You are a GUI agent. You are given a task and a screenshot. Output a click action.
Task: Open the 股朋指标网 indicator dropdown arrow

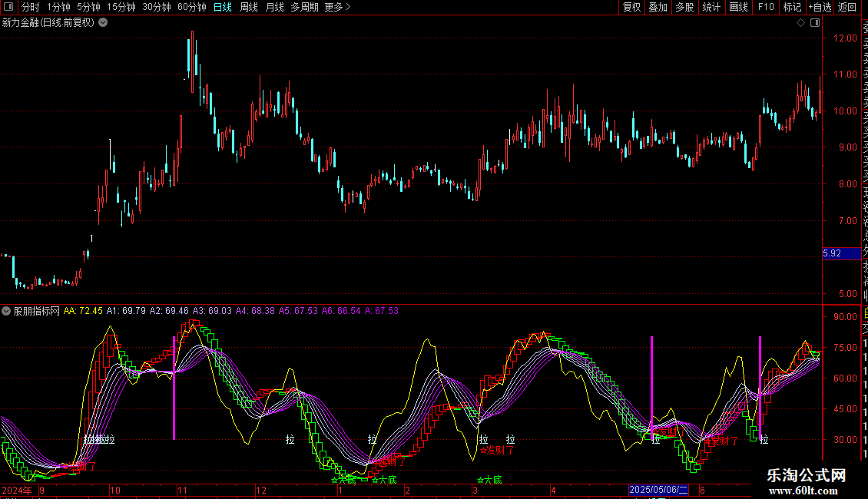7,311
